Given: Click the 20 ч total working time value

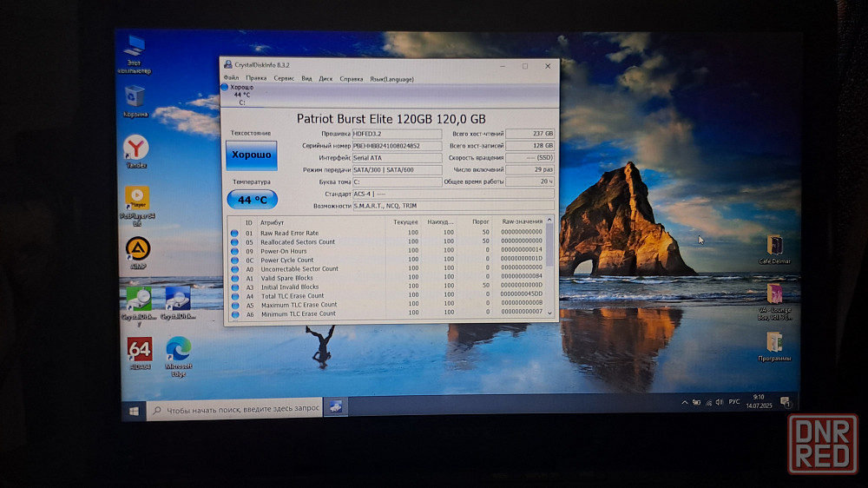Looking at the screenshot, I should (x=529, y=181).
